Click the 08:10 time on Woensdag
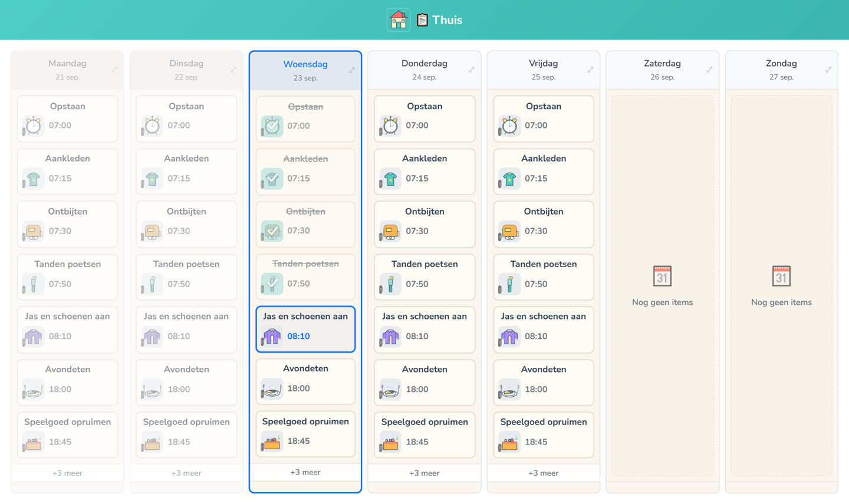Image resolution: width=849 pixels, height=504 pixels. [x=298, y=337]
